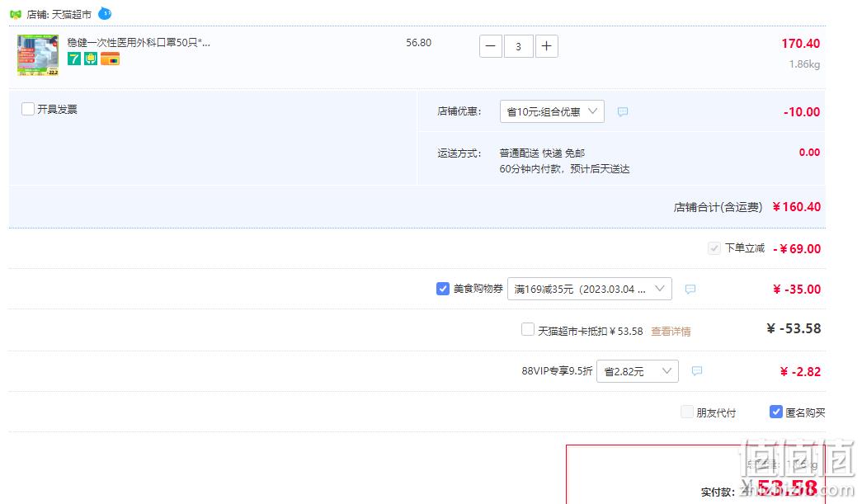862x504 pixels.
Task: Open the 稳健一次性医用外科口罩50只 product title
Action: tap(139, 42)
